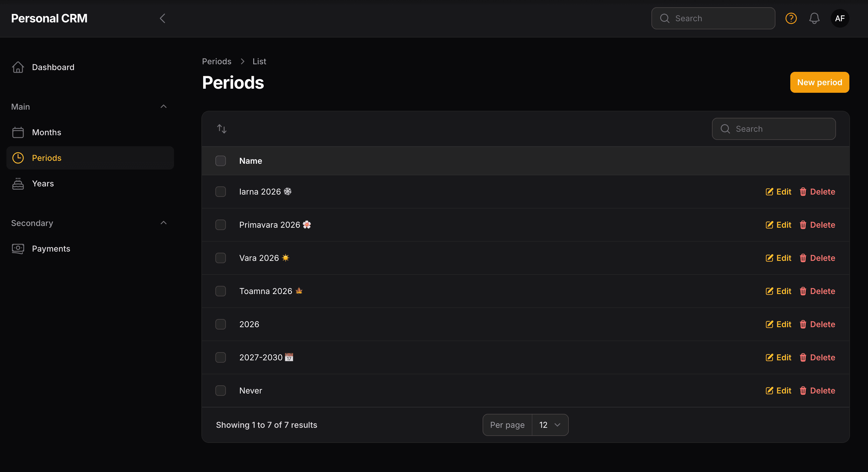Go to Months in the sidebar

(x=47, y=132)
